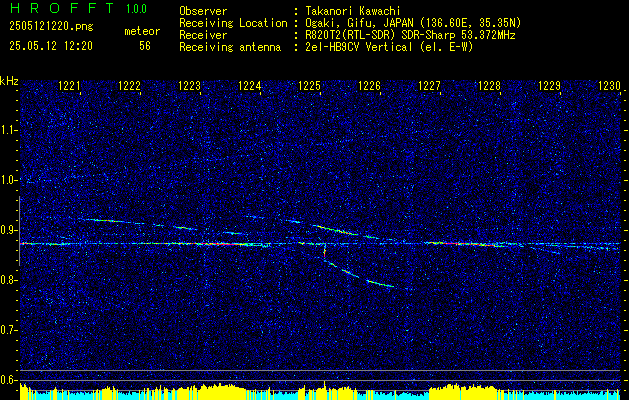Click the 0.7 frequency axis label
This screenshot has width=629, height=400.
click(8, 330)
